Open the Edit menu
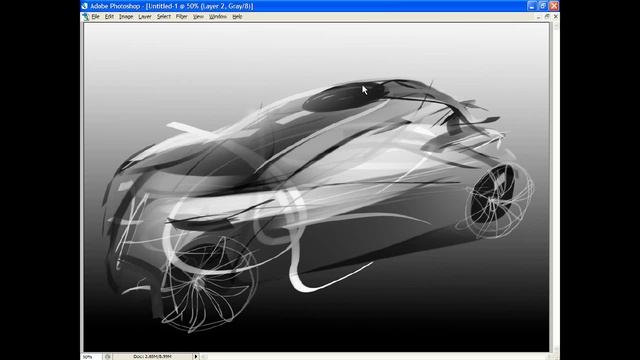 109,17
